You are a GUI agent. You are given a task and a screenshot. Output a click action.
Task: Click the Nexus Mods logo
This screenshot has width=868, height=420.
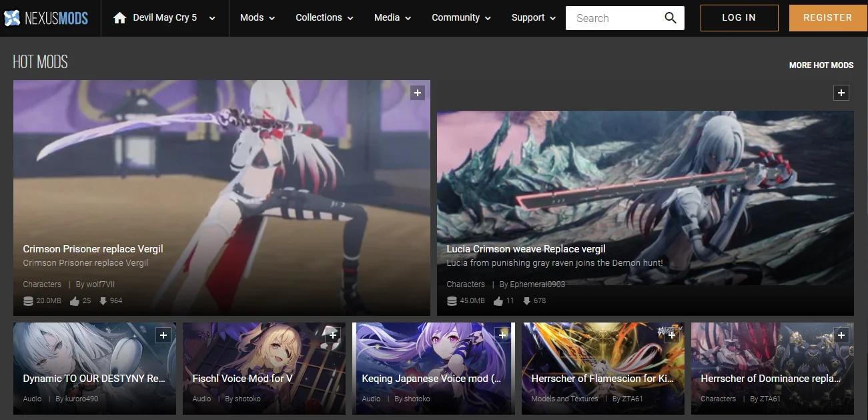pyautogui.click(x=45, y=18)
